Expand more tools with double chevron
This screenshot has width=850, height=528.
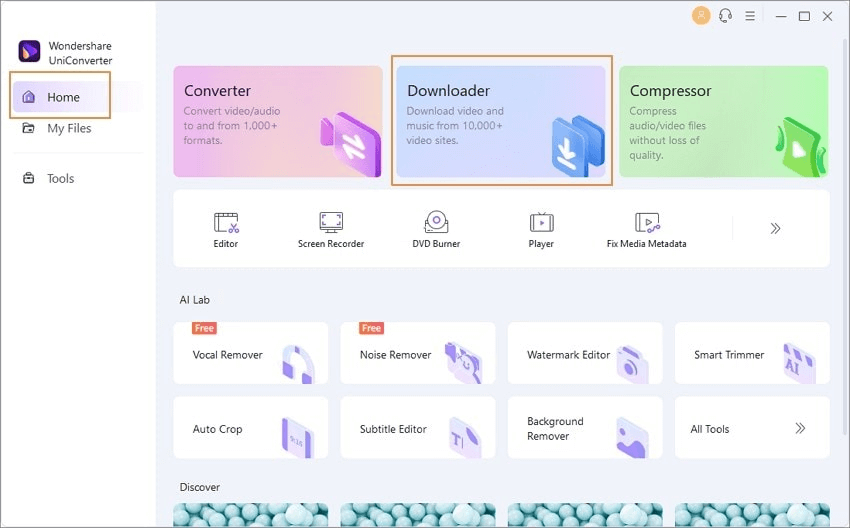pos(775,228)
